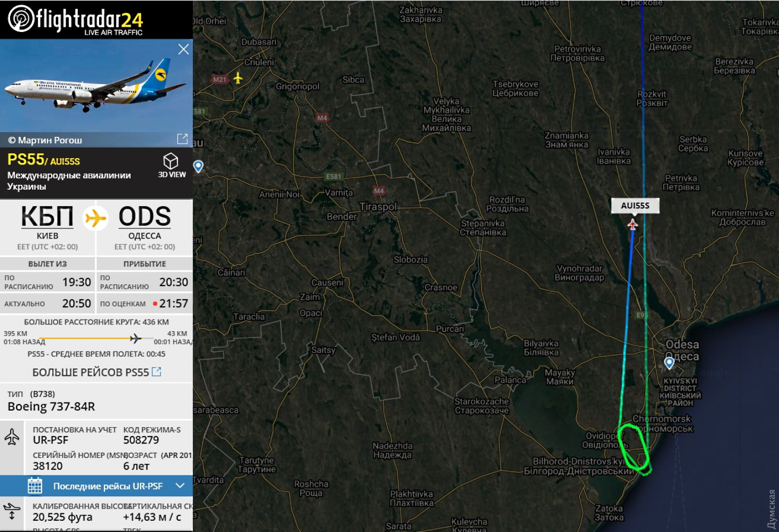Image resolution: width=779 pixels, height=532 pixels.
Task: Click the altitude icon beside calibrated altitude
Action: coord(12,510)
